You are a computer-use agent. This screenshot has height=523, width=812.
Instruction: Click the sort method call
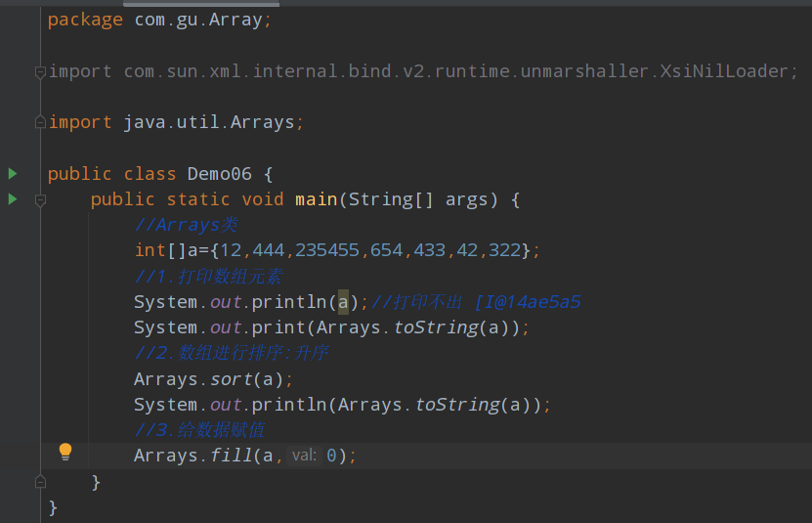pyautogui.click(x=231, y=379)
